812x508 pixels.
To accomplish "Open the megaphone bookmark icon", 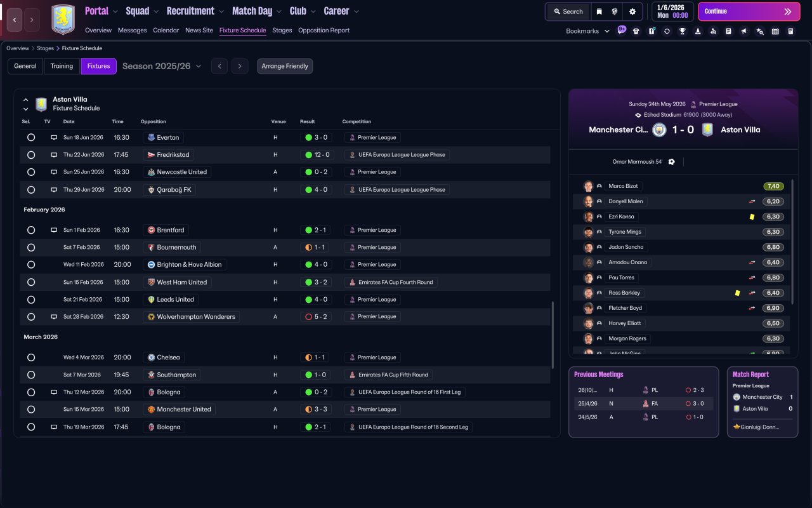I will tap(744, 31).
